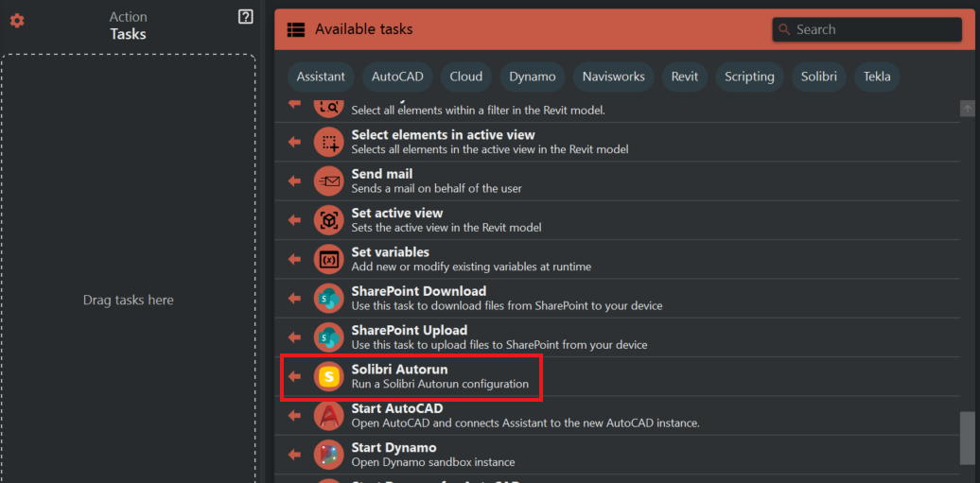Add Send mail task using its arrow
This screenshot has width=980, height=483.
point(294,181)
